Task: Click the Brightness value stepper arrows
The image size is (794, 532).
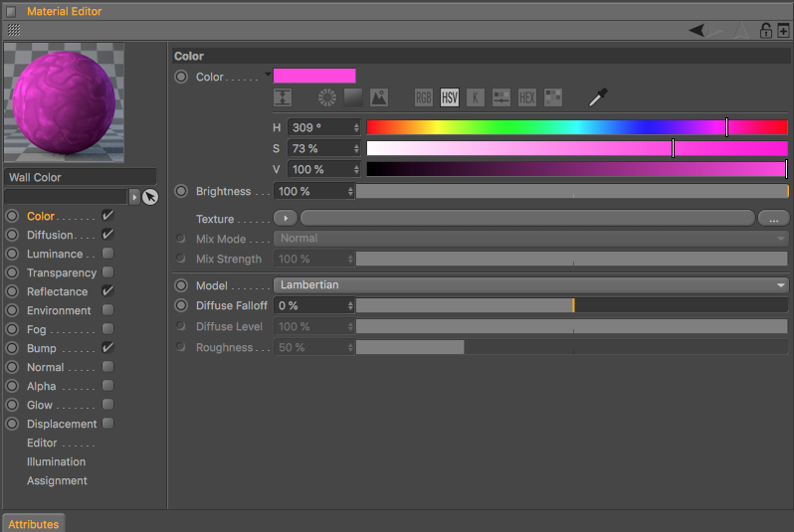Action: [x=350, y=191]
